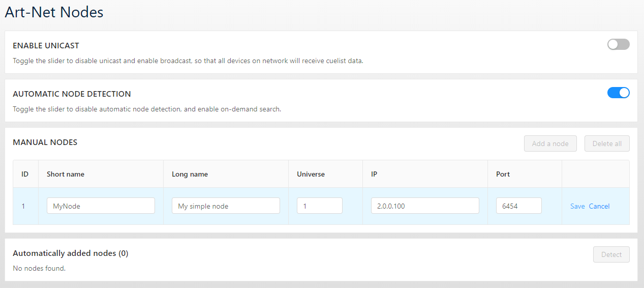Viewport: 644px width, 288px height.
Task: Click the AUTOMATIC NODE DETECTION heading
Action: click(72, 94)
